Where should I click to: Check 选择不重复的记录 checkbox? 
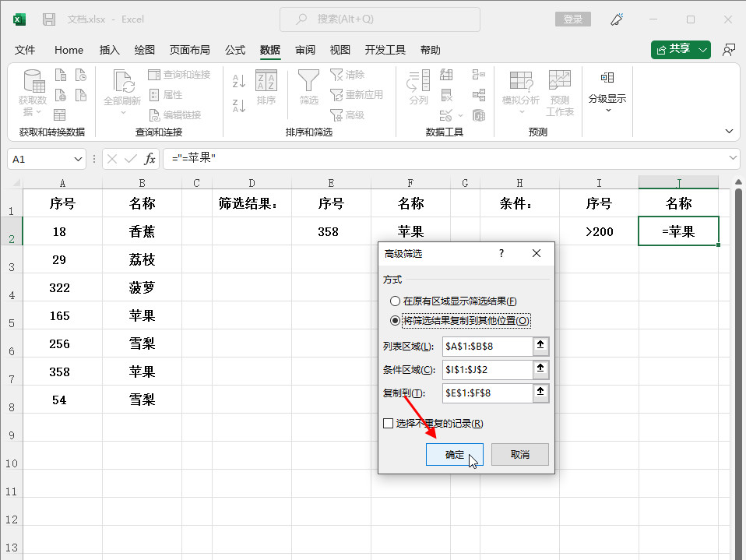389,423
